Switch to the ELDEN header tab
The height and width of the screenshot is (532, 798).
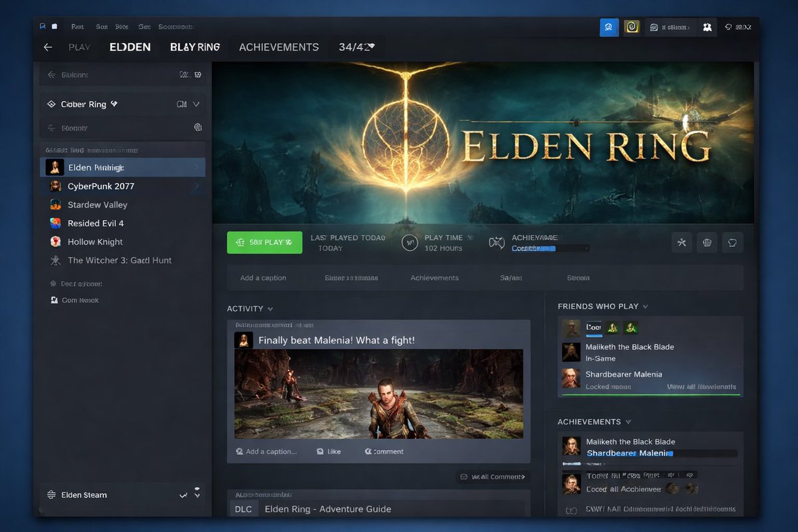pos(130,47)
